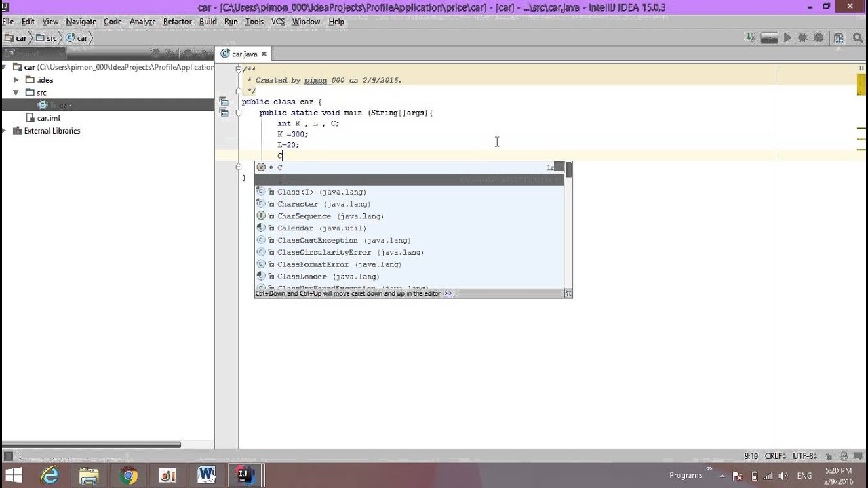Open the Navigate menu

[81, 22]
